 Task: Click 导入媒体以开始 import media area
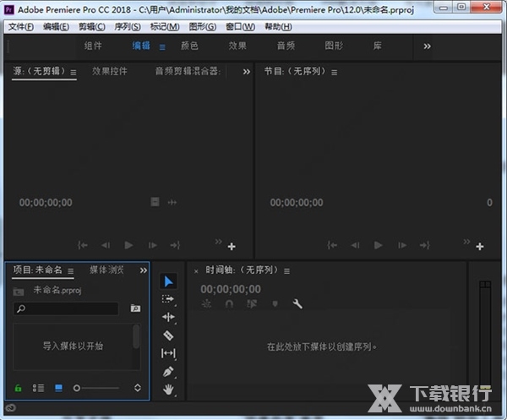pyautogui.click(x=73, y=346)
